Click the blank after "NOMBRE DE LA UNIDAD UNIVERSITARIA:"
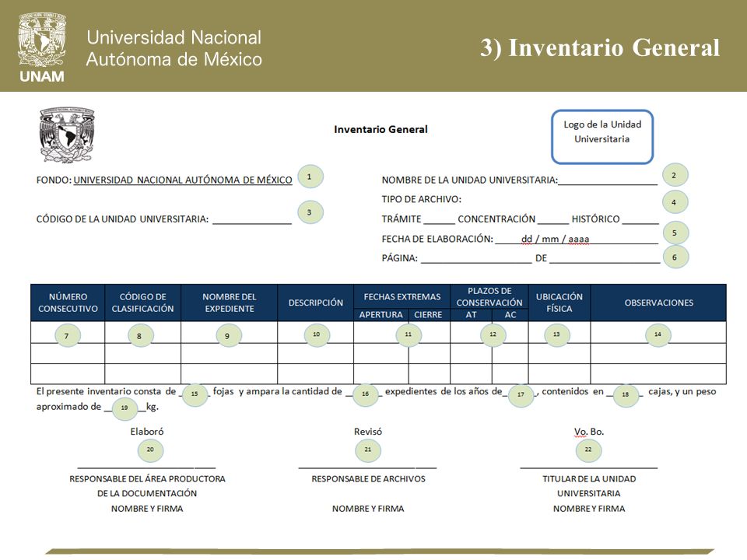The image size is (747, 560). click(608, 181)
